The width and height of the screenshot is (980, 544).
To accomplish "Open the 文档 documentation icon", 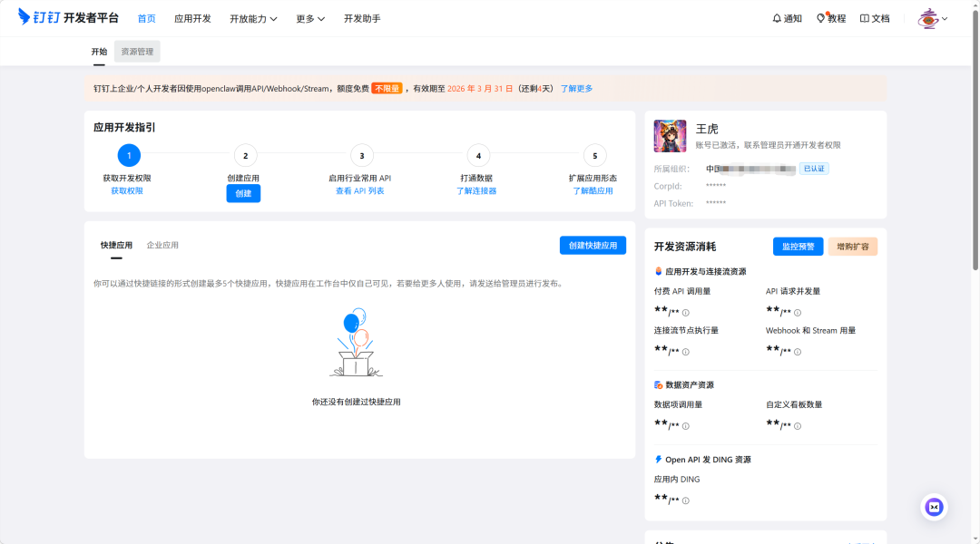I will point(865,17).
